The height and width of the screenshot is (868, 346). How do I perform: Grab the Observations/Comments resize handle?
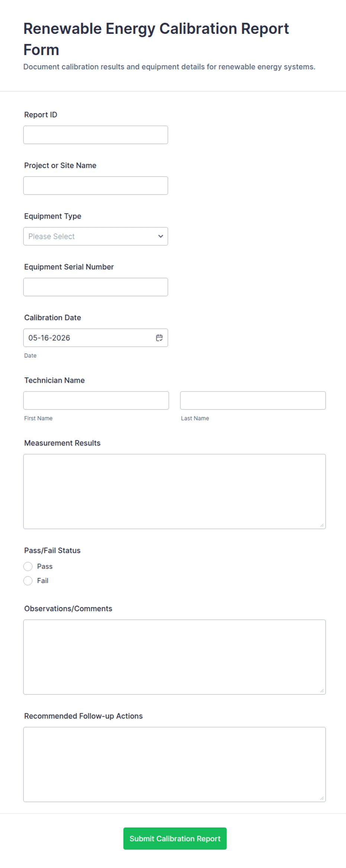322,691
